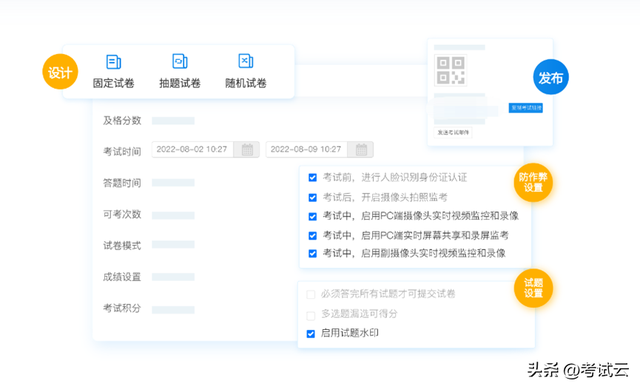Click the 成绩设置 label
Image resolution: width=640 pixels, height=389 pixels.
(x=122, y=277)
